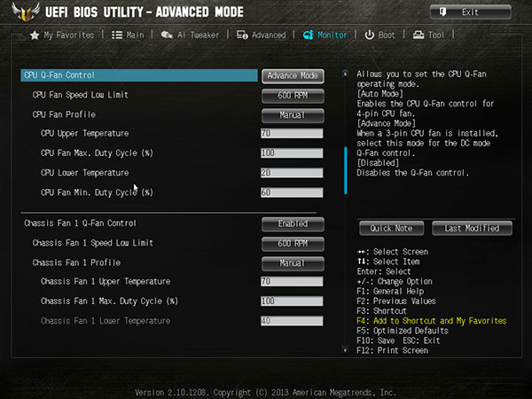Select the CPU Fan Profile label
The width and height of the screenshot is (532, 399).
tap(64, 114)
